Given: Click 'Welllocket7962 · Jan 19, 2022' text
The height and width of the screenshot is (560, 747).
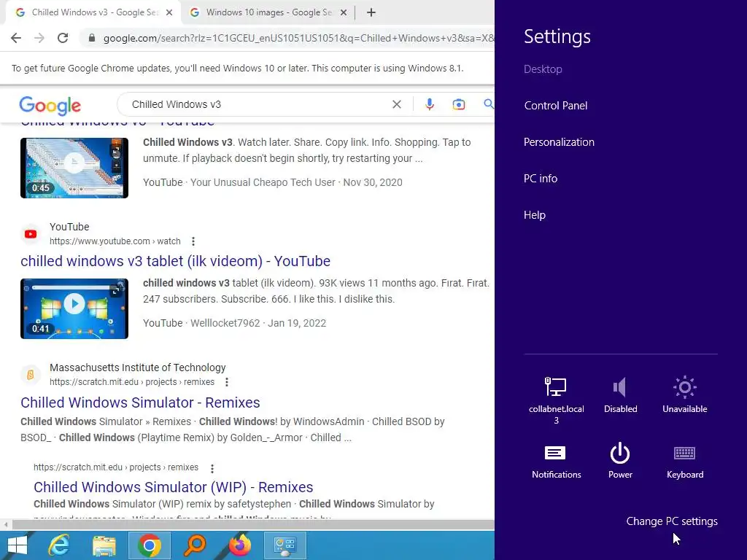Looking at the screenshot, I should (x=258, y=323).
